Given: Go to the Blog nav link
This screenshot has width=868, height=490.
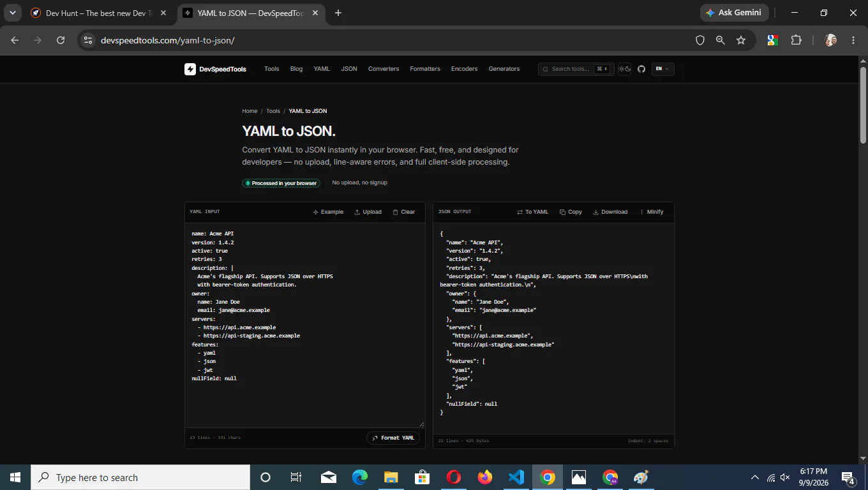Looking at the screenshot, I should coord(296,69).
